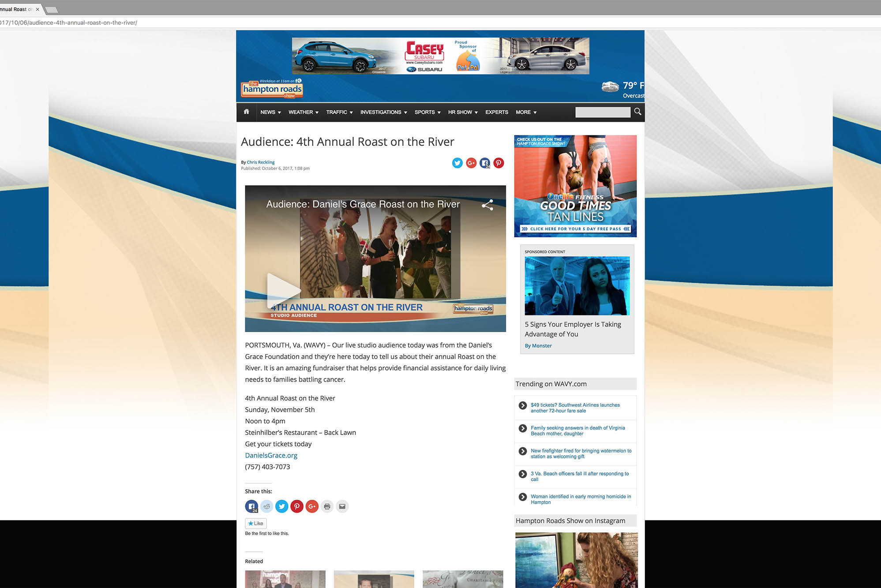Play the Roast on the River video
The height and width of the screenshot is (588, 881).
284,290
